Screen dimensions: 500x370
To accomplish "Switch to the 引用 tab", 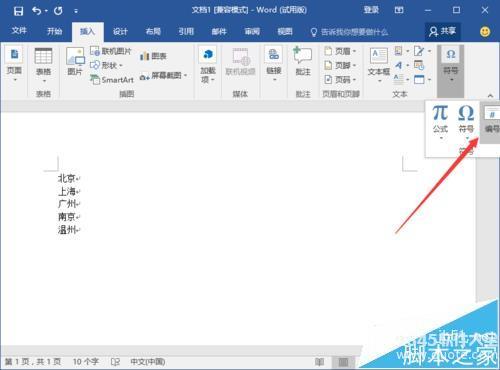I will (186, 31).
